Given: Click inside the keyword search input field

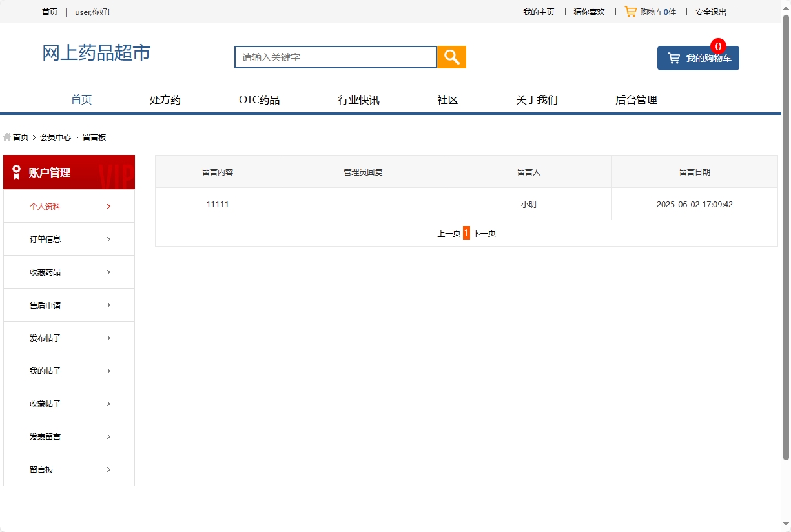Looking at the screenshot, I should tap(335, 57).
